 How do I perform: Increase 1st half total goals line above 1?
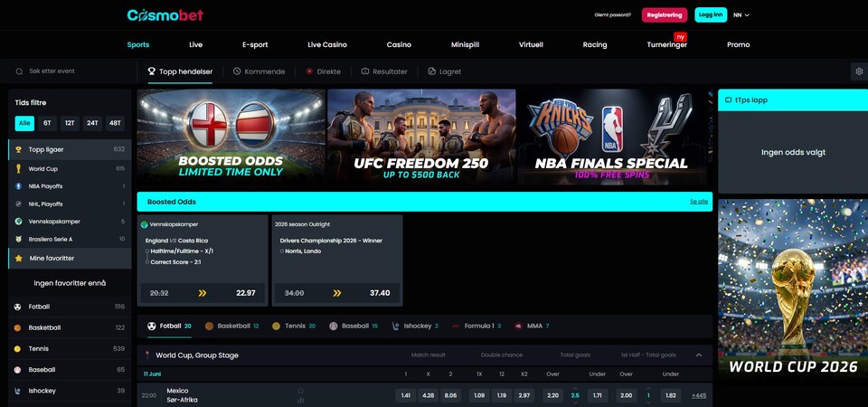click(648, 388)
